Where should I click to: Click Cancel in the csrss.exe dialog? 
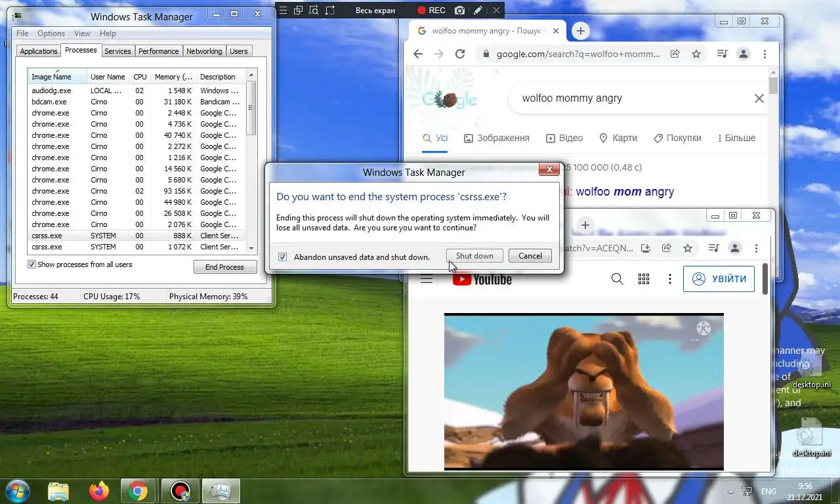click(x=530, y=256)
